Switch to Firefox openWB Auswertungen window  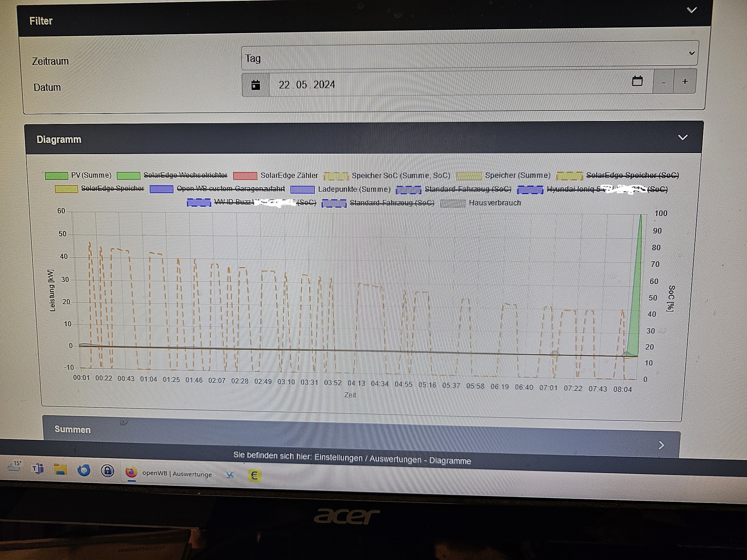[x=169, y=473]
